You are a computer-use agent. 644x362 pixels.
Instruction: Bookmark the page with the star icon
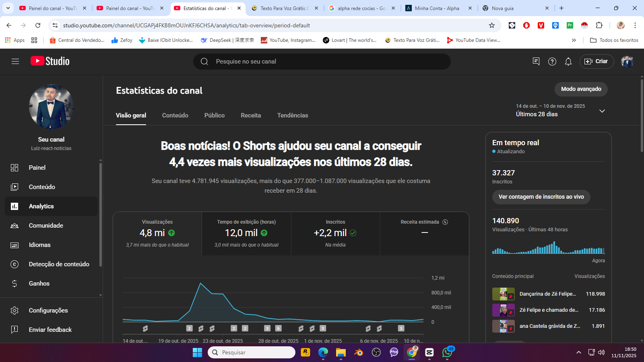coord(492,25)
